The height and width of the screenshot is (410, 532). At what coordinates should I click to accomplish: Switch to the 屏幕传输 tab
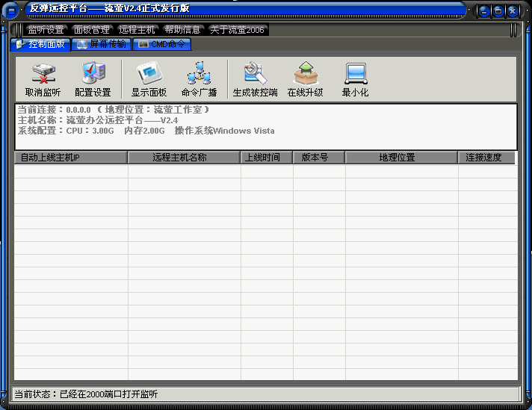pos(102,45)
